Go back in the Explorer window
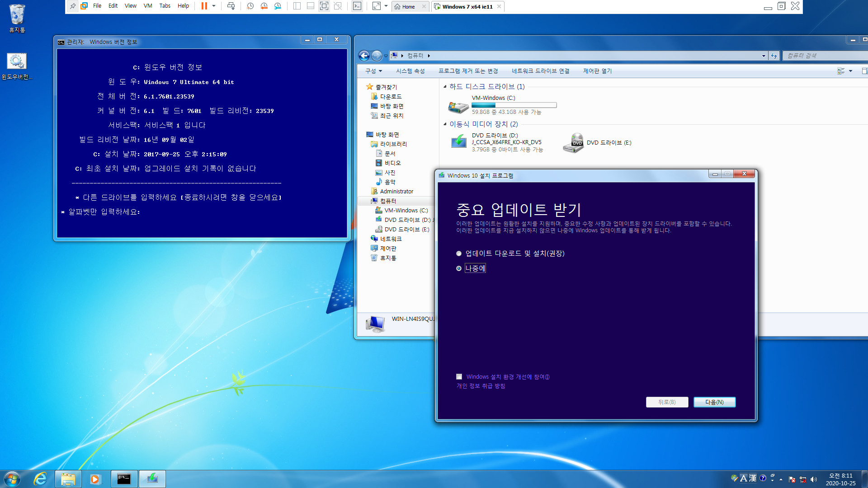 [x=364, y=56]
